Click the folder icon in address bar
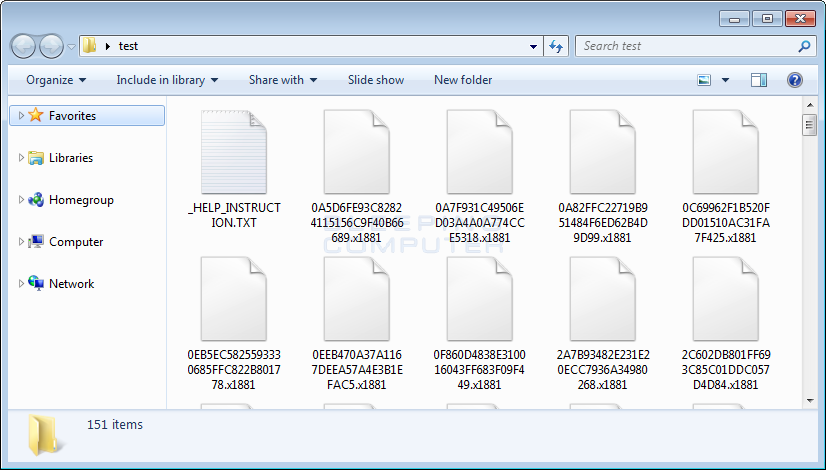This screenshot has width=826, height=470. [90, 46]
